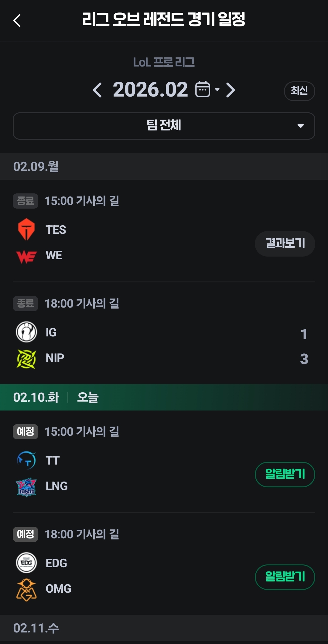Go to next month arrow
Screen dimensions: 328x644
click(231, 90)
